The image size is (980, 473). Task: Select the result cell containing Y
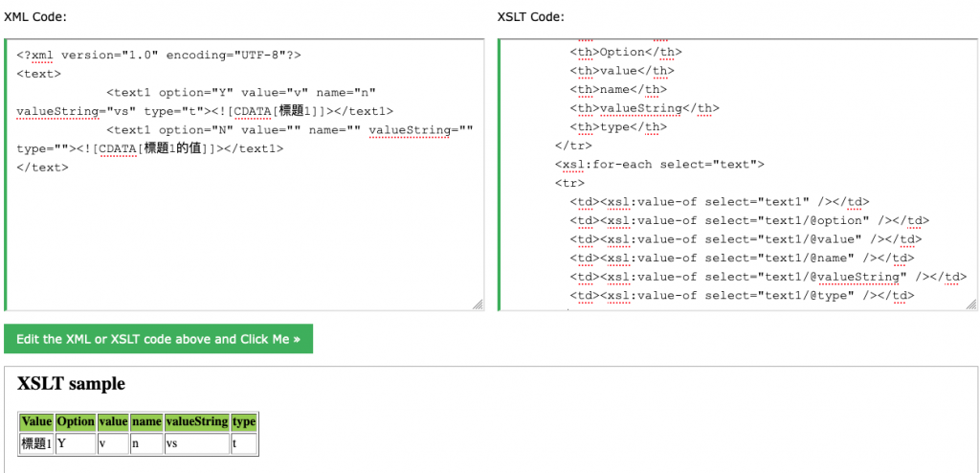76,443
